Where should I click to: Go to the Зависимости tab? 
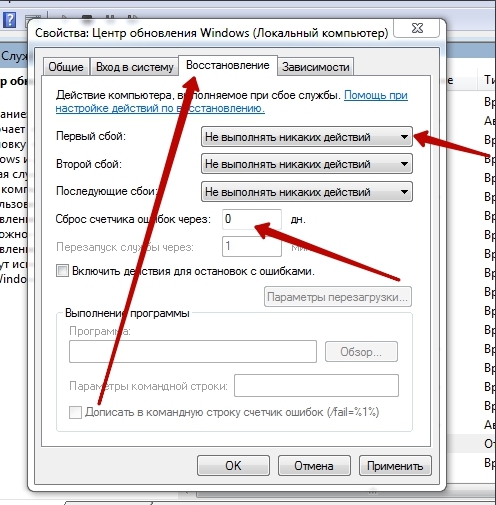[316, 67]
